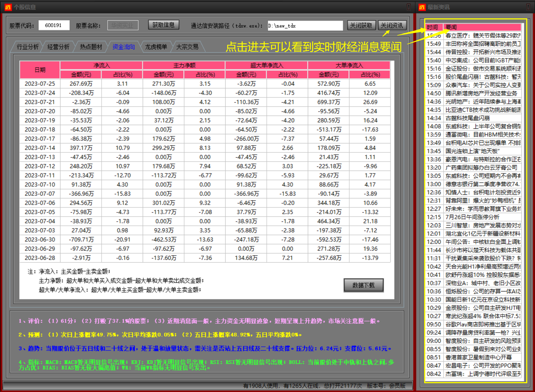Select the 2023-07-14 row date
This screenshot has width=535, height=392.
[x=40, y=148]
